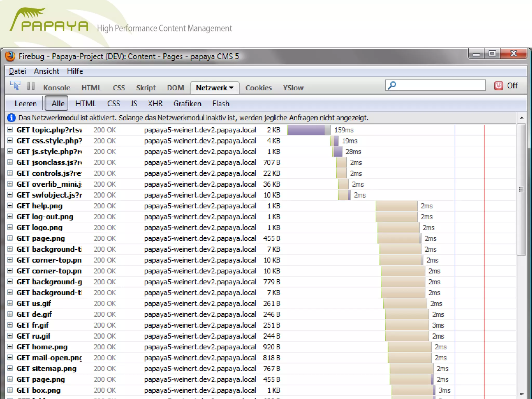Click the scrollbar up arrow
This screenshot has height=399, width=532.
coord(521,118)
